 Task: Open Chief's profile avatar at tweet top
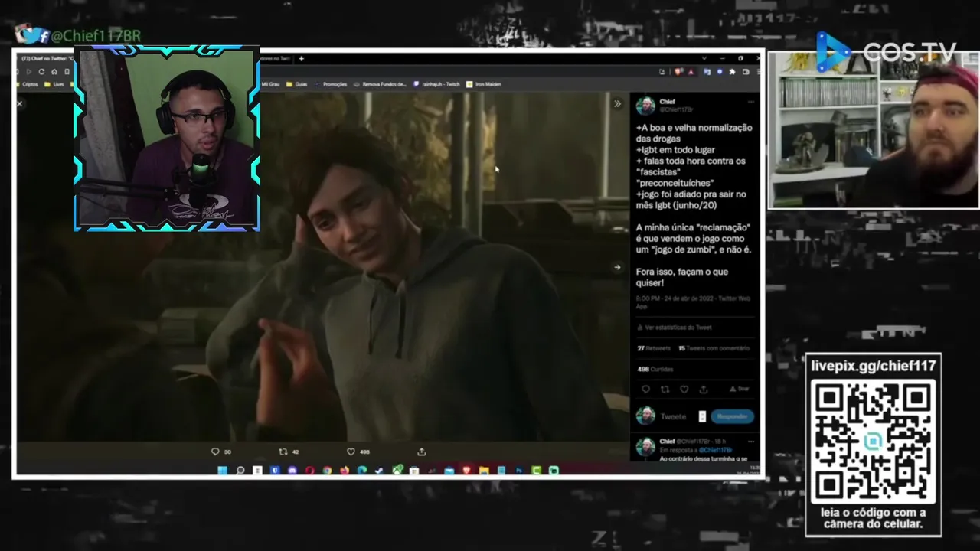coord(645,106)
